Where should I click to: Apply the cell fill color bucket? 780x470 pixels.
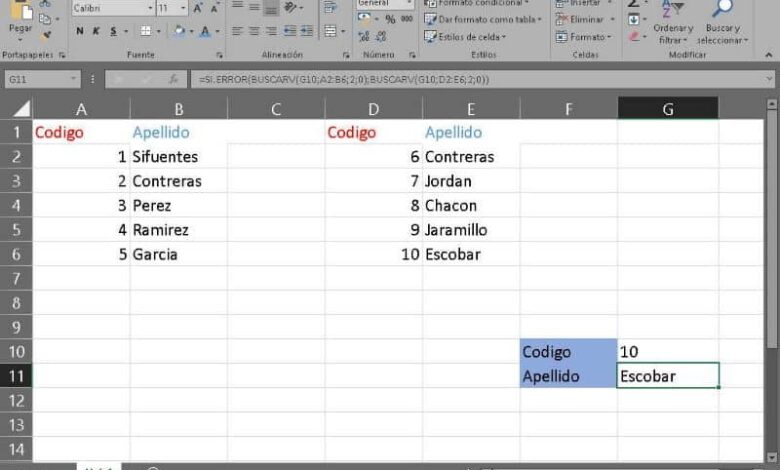[179, 31]
